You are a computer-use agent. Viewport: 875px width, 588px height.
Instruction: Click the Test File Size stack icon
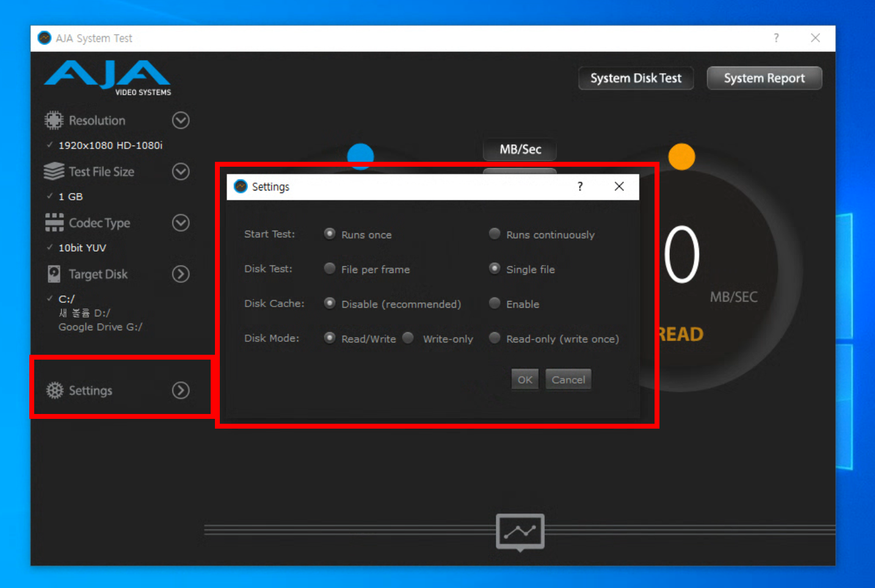tap(54, 172)
